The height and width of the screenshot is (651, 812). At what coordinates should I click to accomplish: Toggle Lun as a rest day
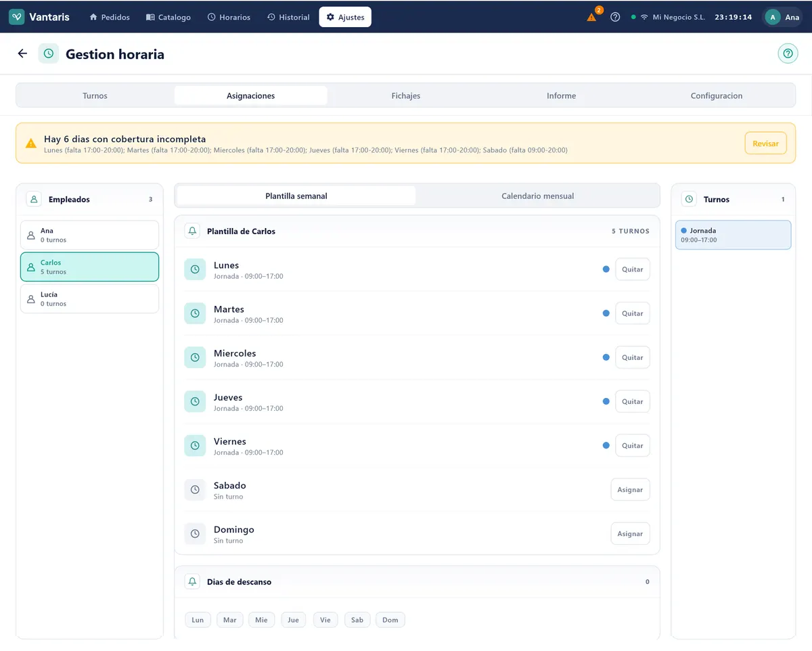coord(198,619)
